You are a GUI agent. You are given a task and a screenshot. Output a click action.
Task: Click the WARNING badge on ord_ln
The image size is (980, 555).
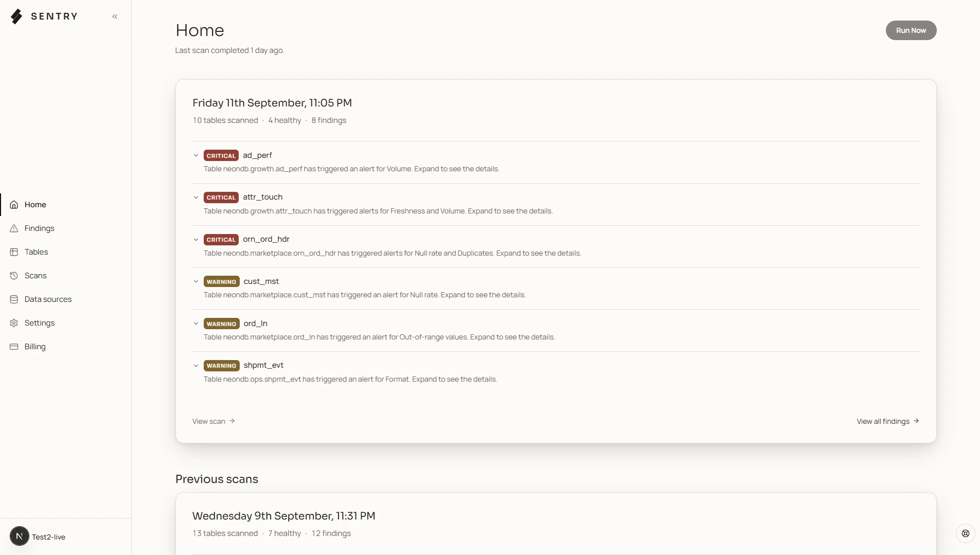pos(222,324)
